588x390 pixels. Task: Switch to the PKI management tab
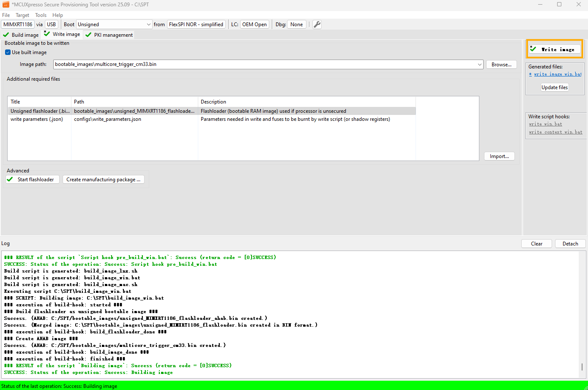click(x=109, y=35)
